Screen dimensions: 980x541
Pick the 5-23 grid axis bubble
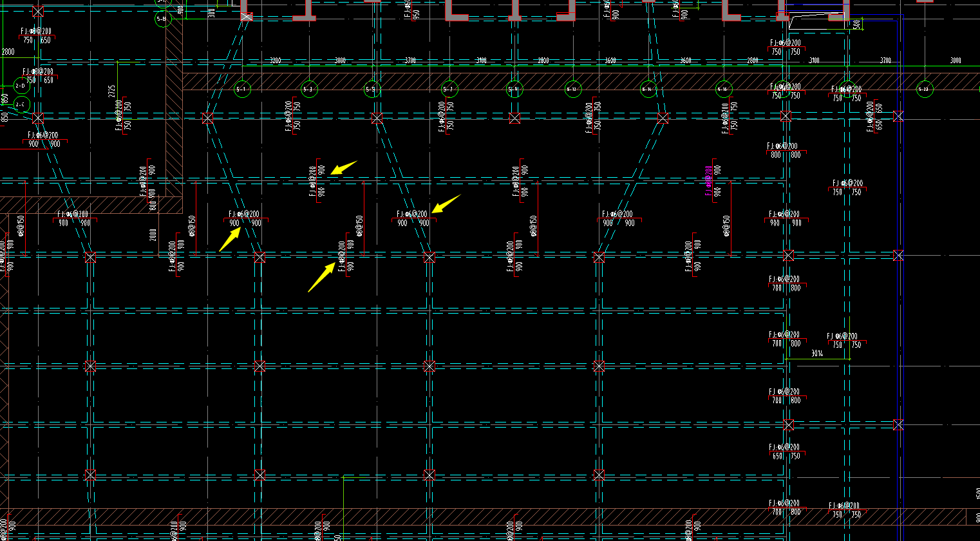tap(924, 90)
